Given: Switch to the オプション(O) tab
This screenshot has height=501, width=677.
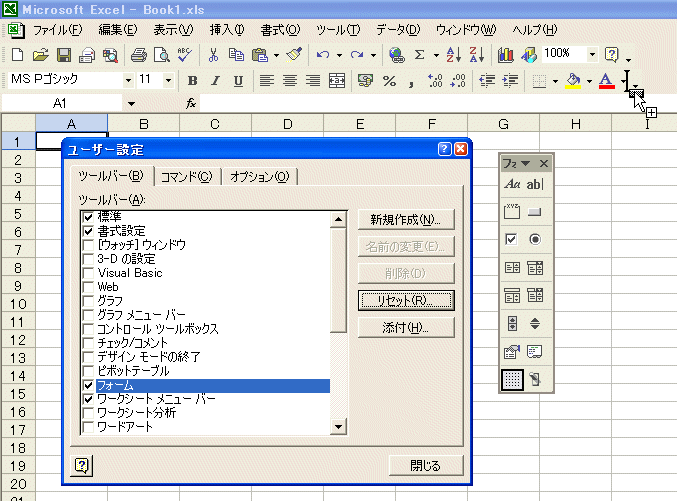Looking at the screenshot, I should [259, 177].
